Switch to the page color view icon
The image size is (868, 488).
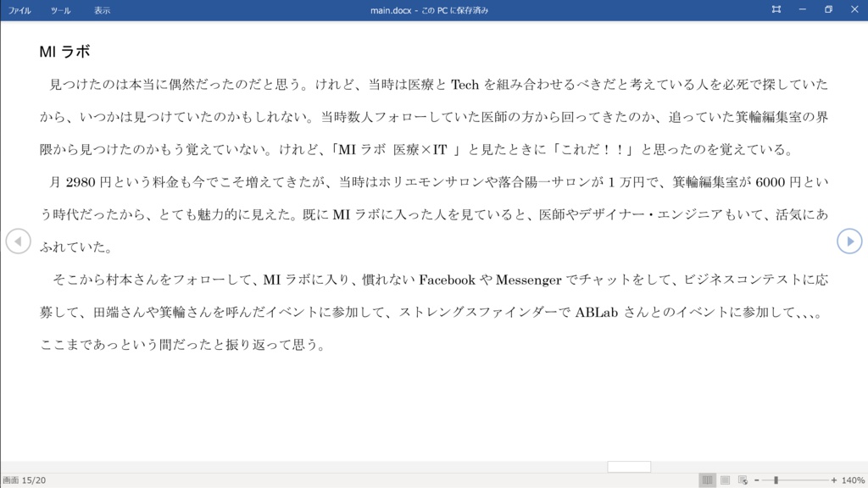pyautogui.click(x=726, y=480)
